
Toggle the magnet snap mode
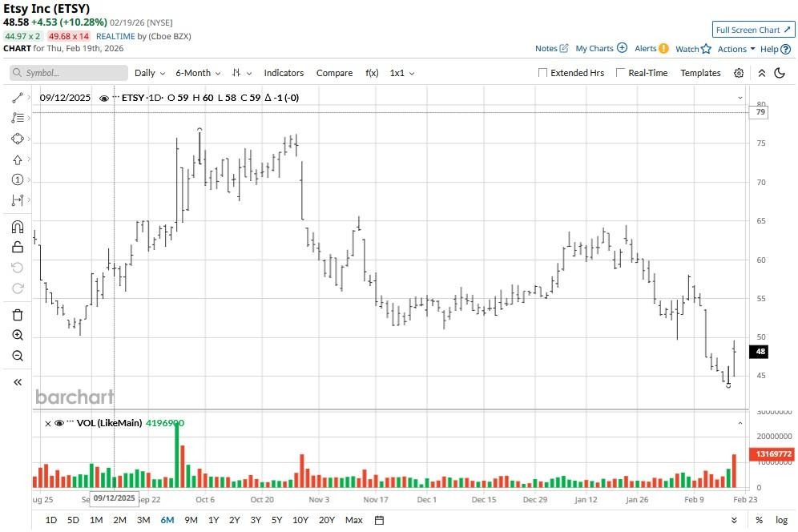pyautogui.click(x=18, y=227)
